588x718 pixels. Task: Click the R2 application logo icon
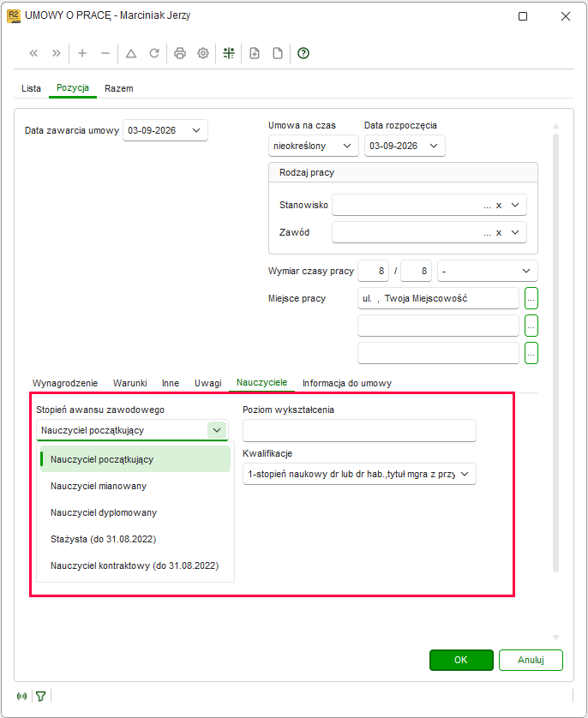pyautogui.click(x=14, y=16)
